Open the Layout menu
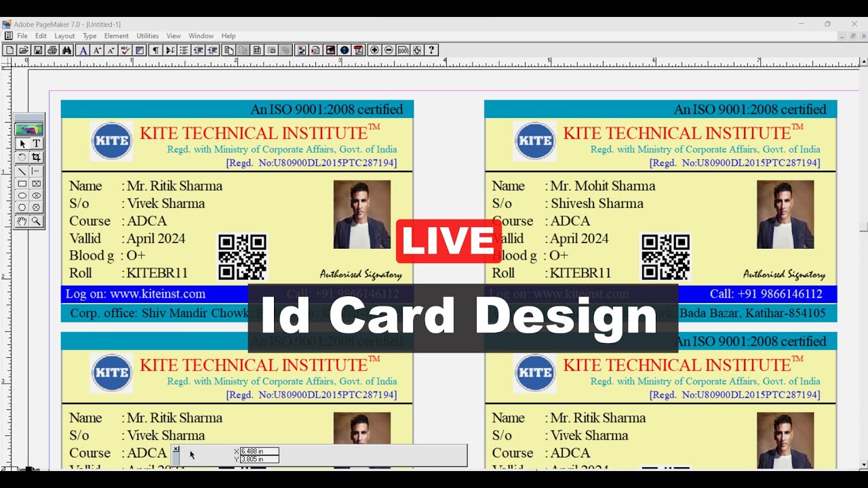Viewport: 868px width, 488px height. coord(64,36)
